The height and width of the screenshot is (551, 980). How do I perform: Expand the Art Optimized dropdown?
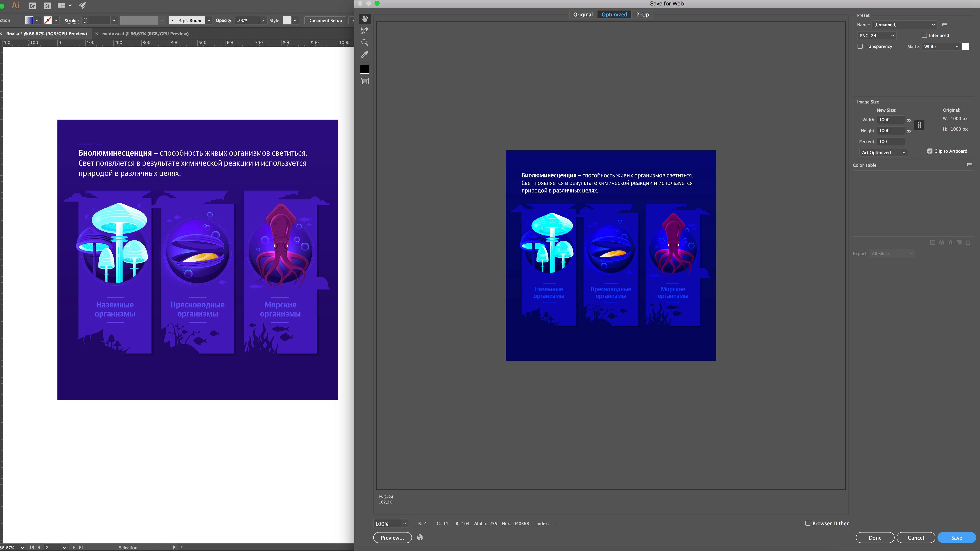click(x=883, y=152)
